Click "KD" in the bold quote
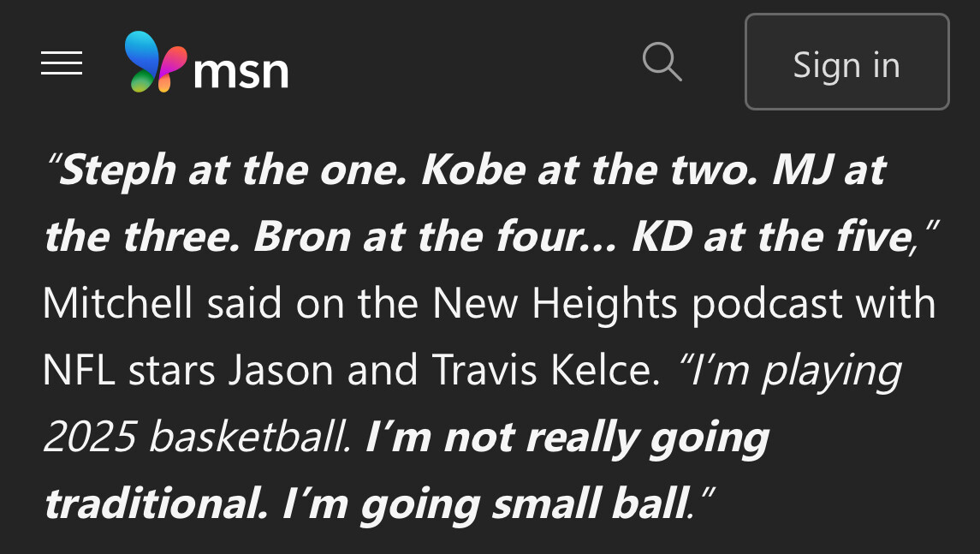This screenshot has height=554, width=980. 662,237
